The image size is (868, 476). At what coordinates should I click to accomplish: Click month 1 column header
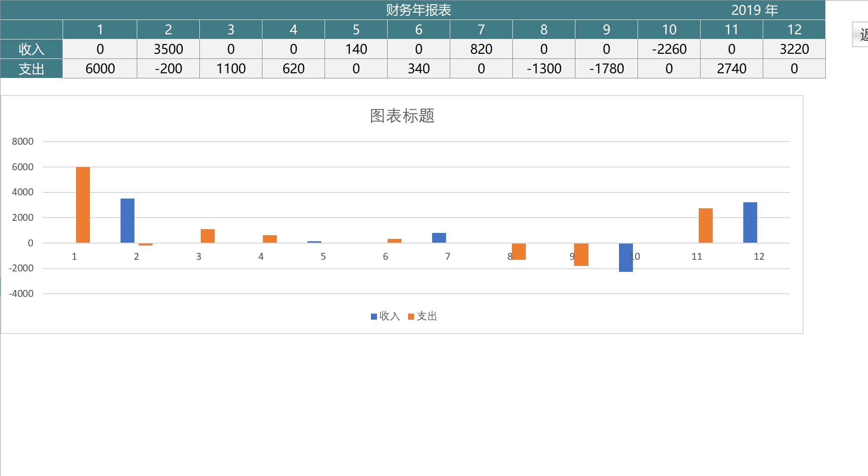(x=100, y=29)
